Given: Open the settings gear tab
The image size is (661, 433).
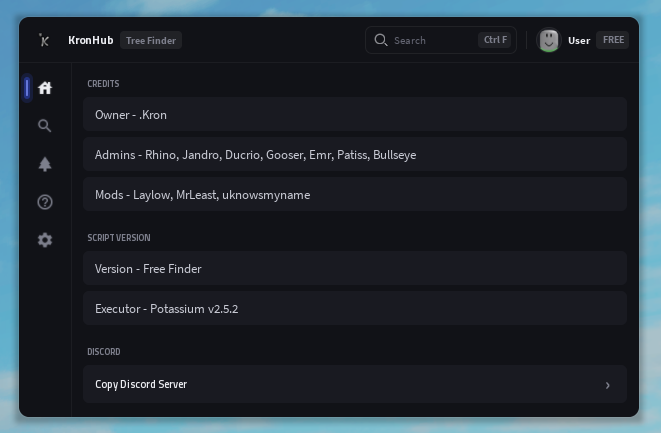Looking at the screenshot, I should click(45, 240).
